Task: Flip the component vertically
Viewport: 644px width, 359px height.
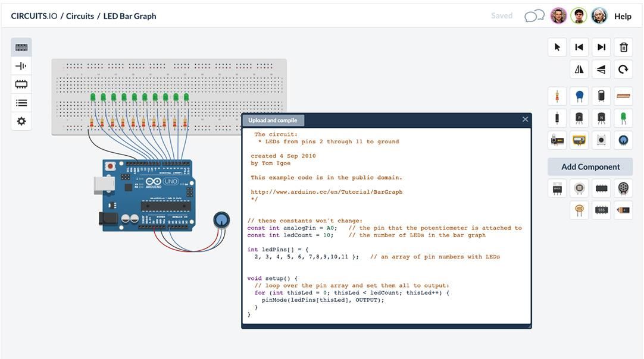Action: click(601, 69)
